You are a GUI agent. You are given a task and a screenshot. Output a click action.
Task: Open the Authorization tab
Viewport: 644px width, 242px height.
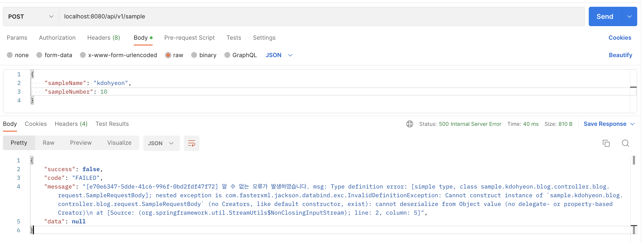click(x=57, y=38)
